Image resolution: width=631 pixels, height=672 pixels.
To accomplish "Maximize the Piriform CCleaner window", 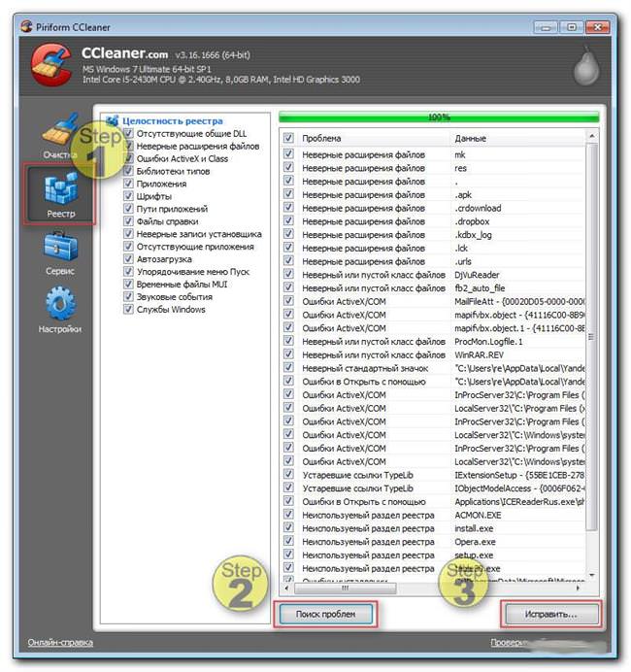I will click(571, 27).
